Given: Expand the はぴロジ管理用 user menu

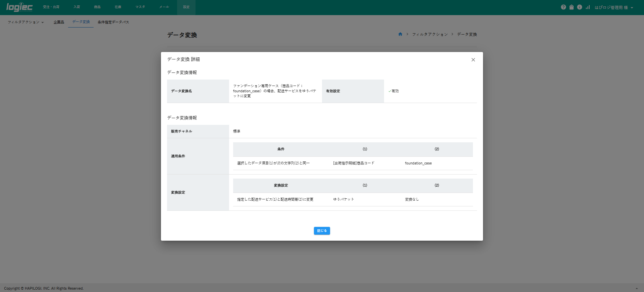Looking at the screenshot, I should [x=613, y=7].
